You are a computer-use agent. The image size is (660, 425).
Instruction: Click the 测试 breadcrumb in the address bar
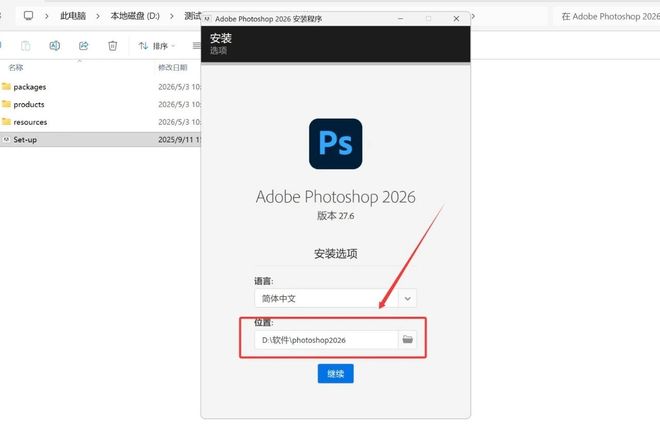point(192,16)
